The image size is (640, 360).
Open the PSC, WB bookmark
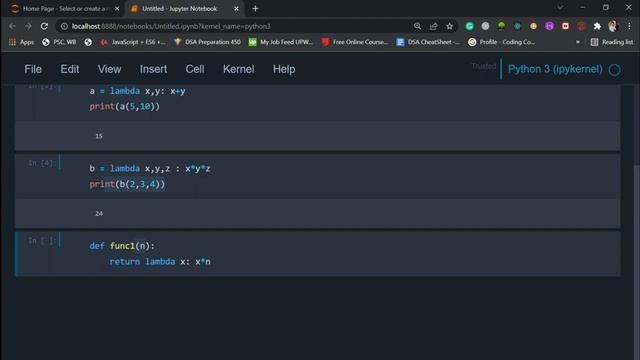pos(59,42)
